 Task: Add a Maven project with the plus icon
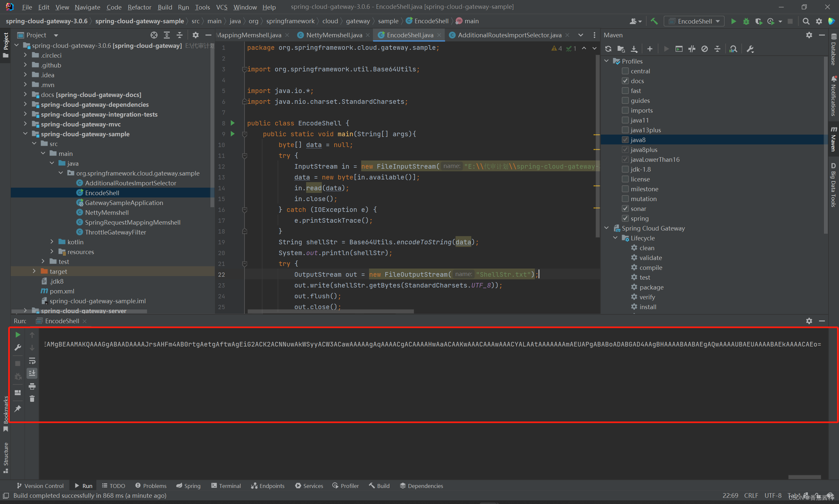[x=650, y=49]
